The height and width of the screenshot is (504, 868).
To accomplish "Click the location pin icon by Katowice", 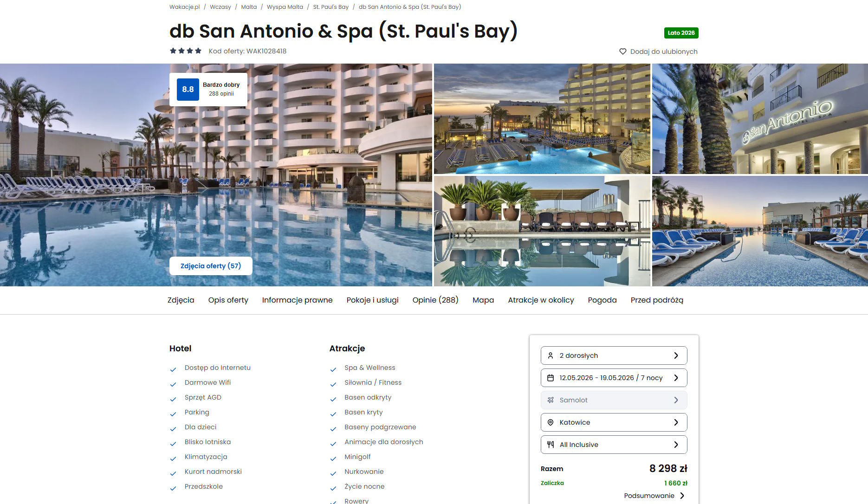I will click(x=551, y=422).
